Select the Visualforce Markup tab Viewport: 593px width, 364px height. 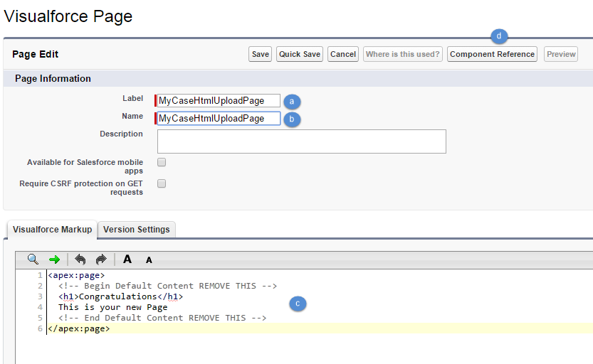coord(52,230)
